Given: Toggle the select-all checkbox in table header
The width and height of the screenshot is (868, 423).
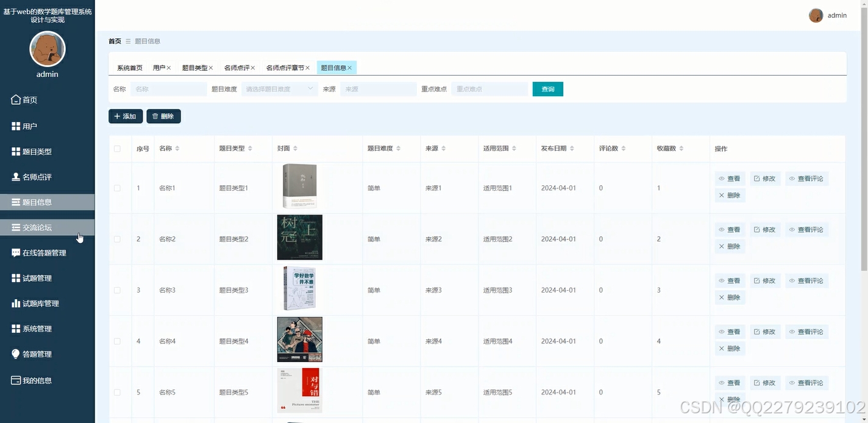Looking at the screenshot, I should pos(118,148).
